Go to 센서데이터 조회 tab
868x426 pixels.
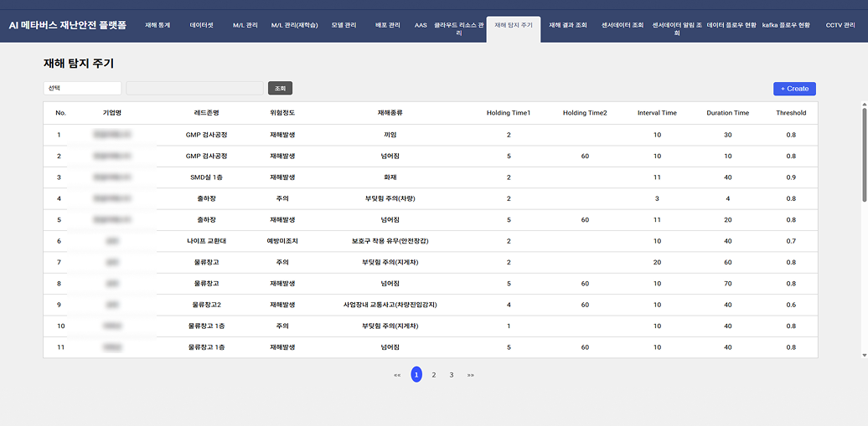[623, 25]
